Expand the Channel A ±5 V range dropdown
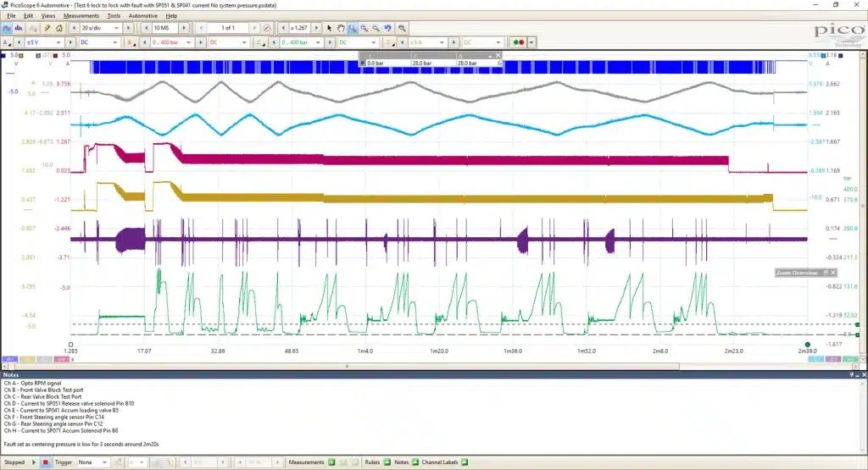 point(44,42)
